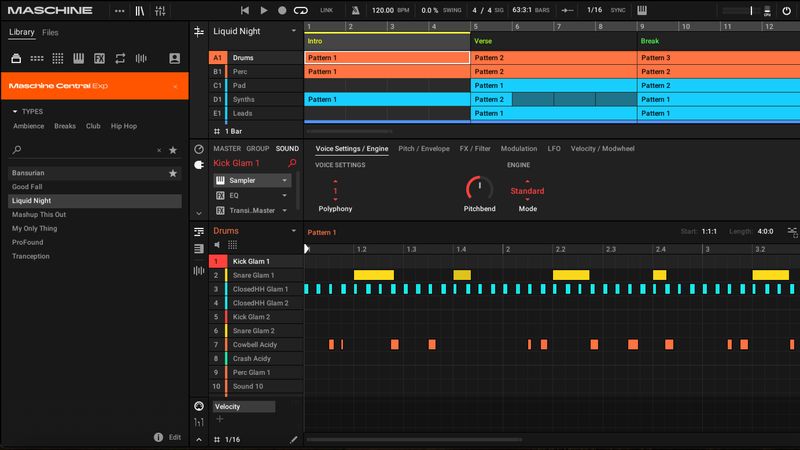Switch to the Files tab
Screen dimensions: 800x450
[x=50, y=32]
